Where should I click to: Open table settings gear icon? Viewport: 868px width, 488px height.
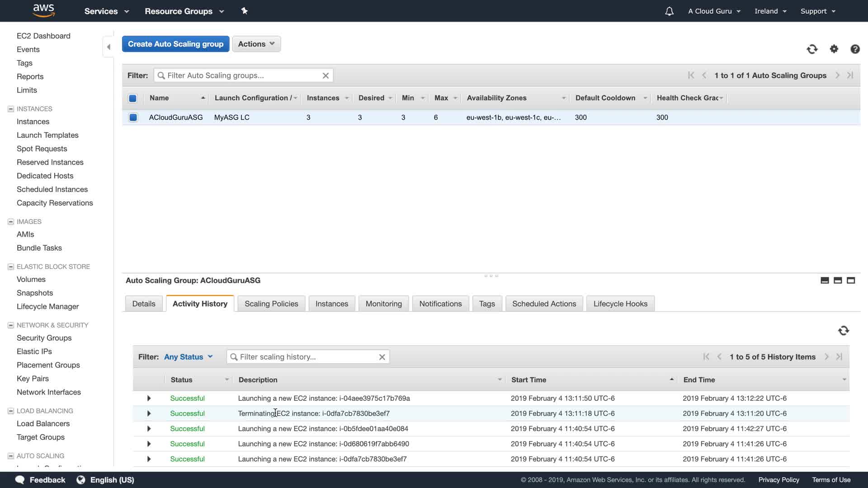click(x=834, y=49)
